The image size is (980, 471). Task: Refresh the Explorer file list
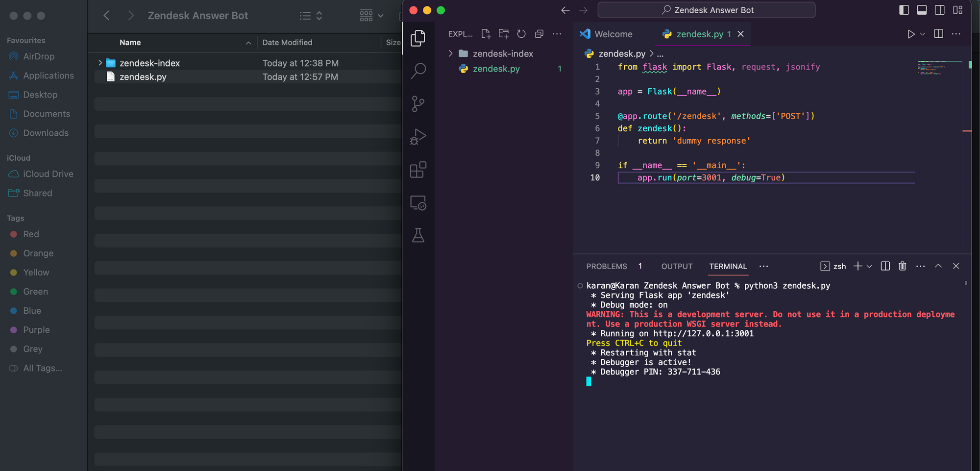tap(521, 34)
